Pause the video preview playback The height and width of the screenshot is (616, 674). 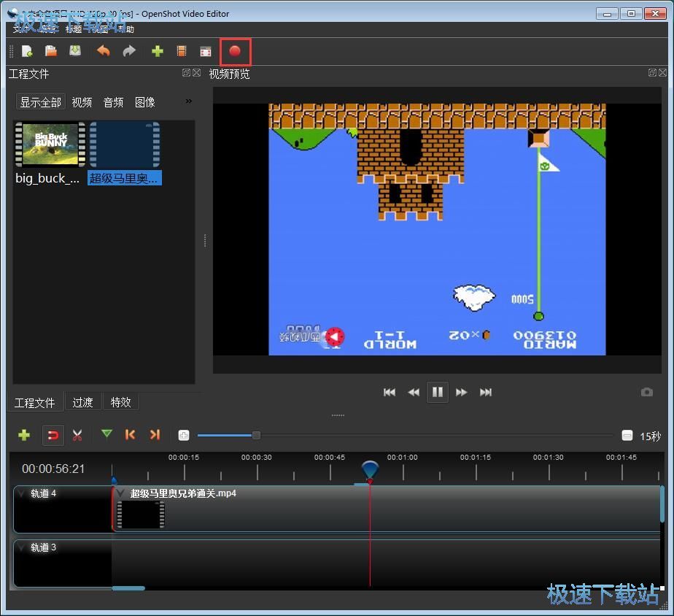(x=438, y=392)
